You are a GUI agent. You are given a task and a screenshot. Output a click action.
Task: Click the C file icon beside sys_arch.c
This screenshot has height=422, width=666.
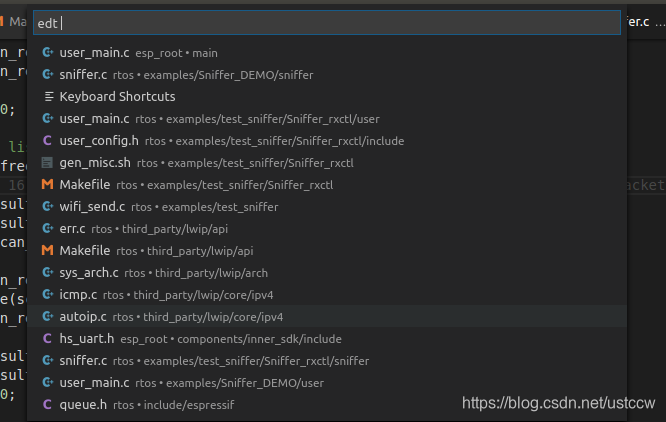click(x=48, y=272)
